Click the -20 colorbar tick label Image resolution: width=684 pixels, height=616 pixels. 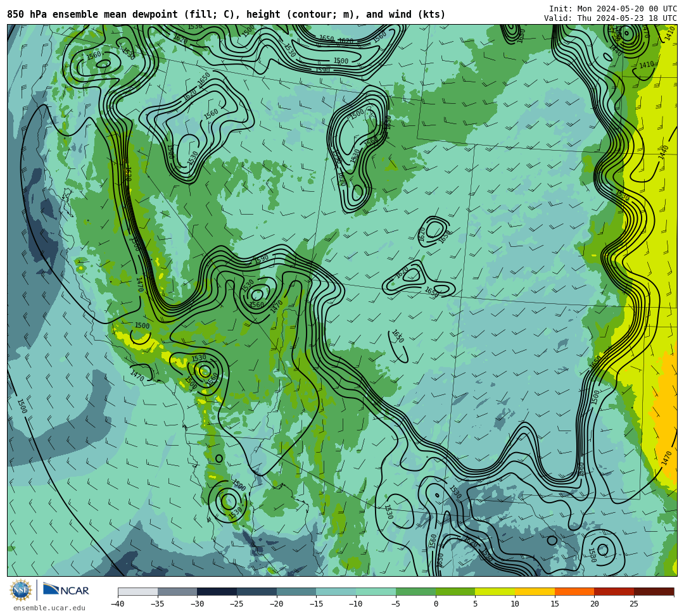pos(276,604)
